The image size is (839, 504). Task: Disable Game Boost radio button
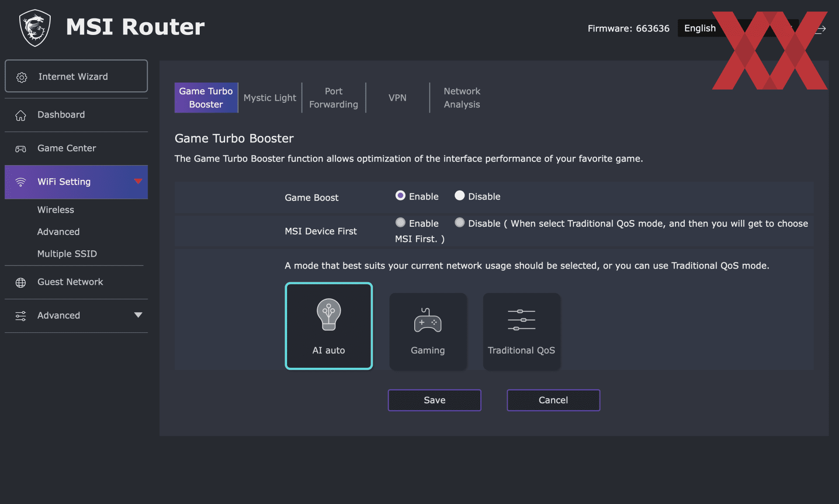(x=460, y=195)
